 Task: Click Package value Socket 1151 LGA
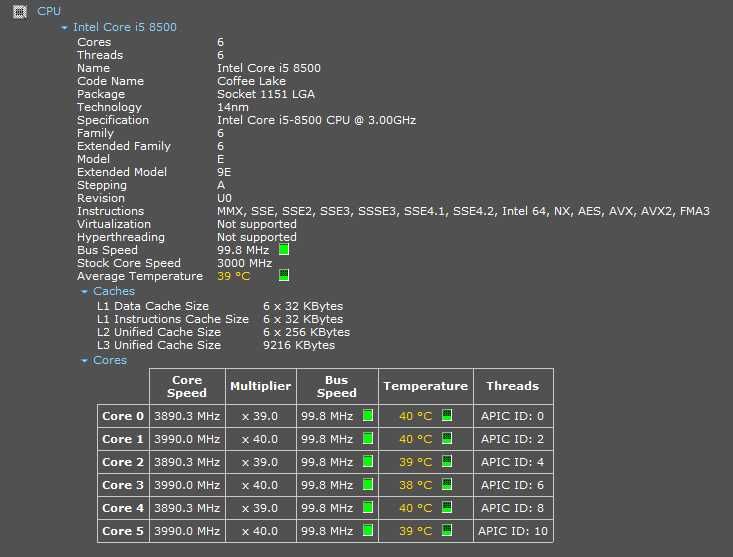pyautogui.click(x=266, y=94)
